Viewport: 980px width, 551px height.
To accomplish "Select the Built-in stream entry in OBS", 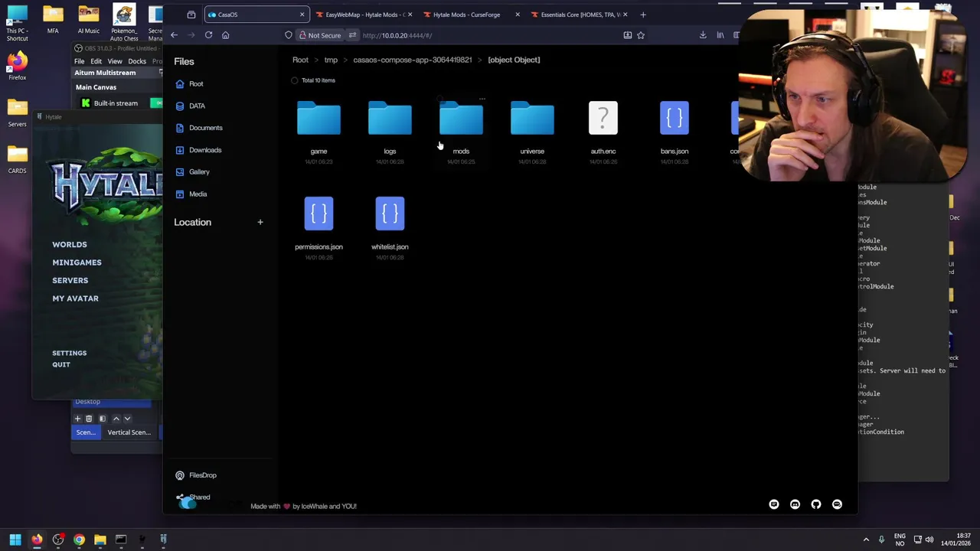I will 116,103.
